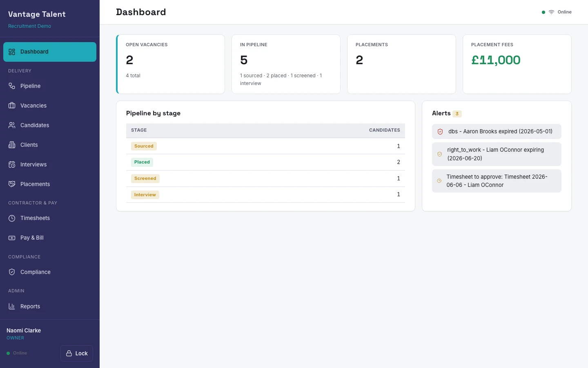Click the Recruitment Demo subtitle

click(29, 26)
